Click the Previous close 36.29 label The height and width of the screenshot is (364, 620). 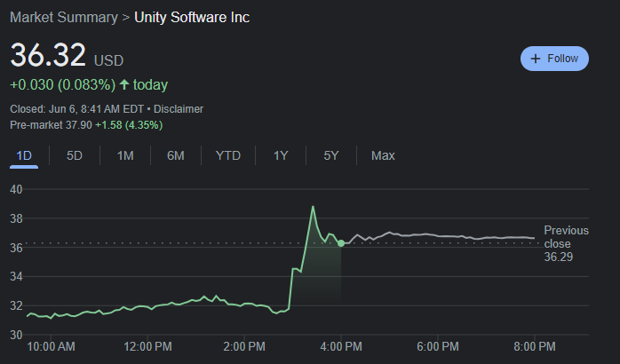pos(565,242)
